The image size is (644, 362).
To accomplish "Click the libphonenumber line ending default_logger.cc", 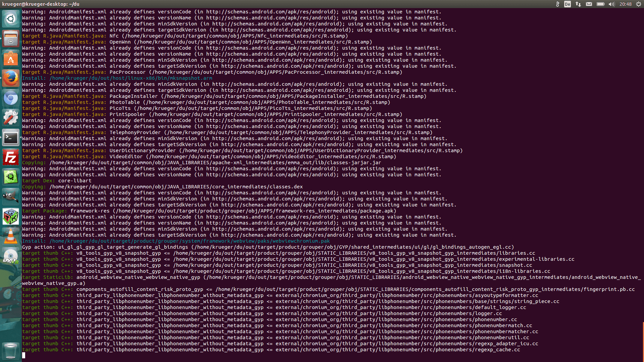I will (274, 307).
